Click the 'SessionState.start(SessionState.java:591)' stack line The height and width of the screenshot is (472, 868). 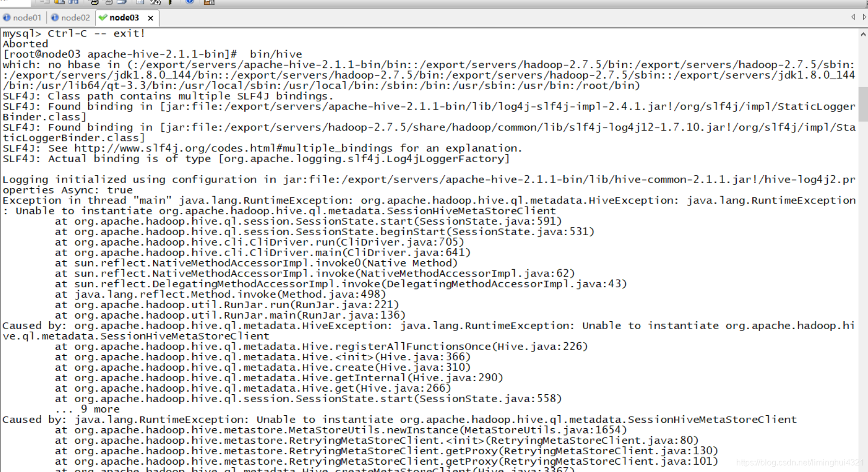tap(308, 221)
